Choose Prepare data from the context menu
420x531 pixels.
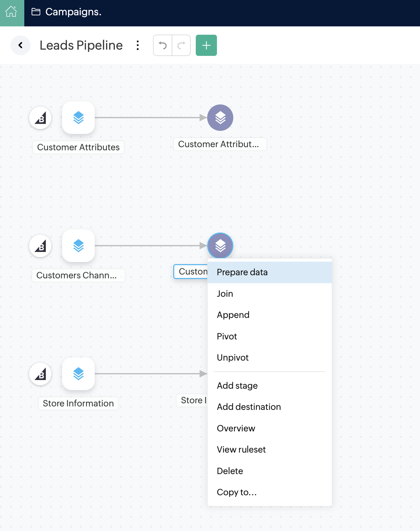click(x=242, y=272)
